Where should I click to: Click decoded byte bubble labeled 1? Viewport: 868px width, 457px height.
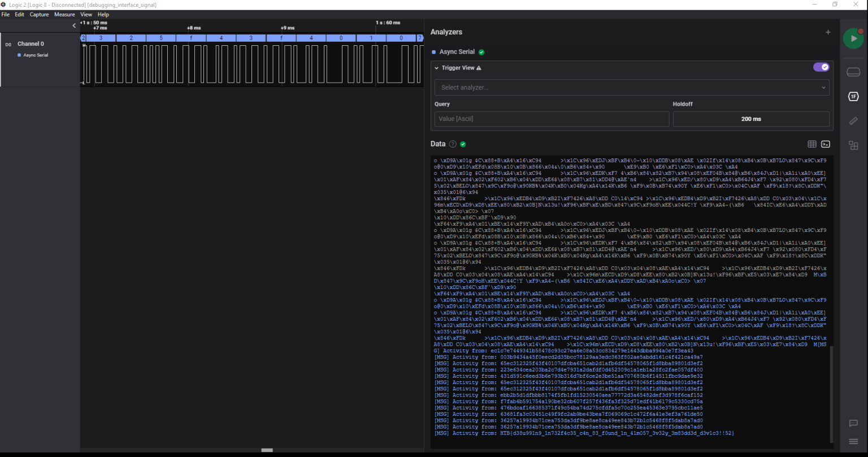click(x=371, y=38)
